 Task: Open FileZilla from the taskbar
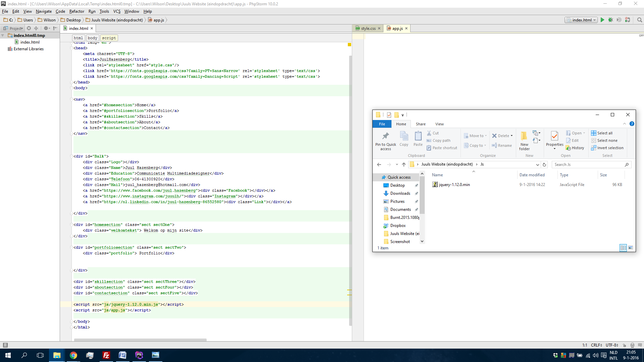point(106,355)
